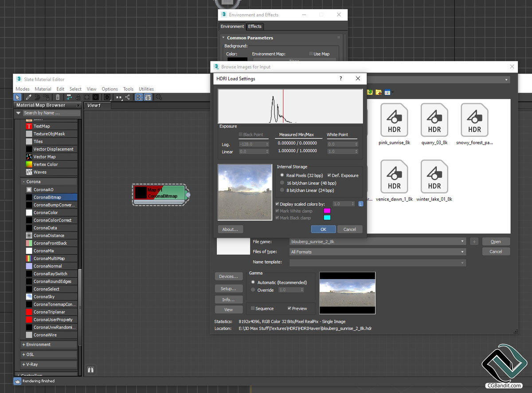532x393 pixels.
Task: Click the Delete Selected trash icon
Action: (57, 97)
